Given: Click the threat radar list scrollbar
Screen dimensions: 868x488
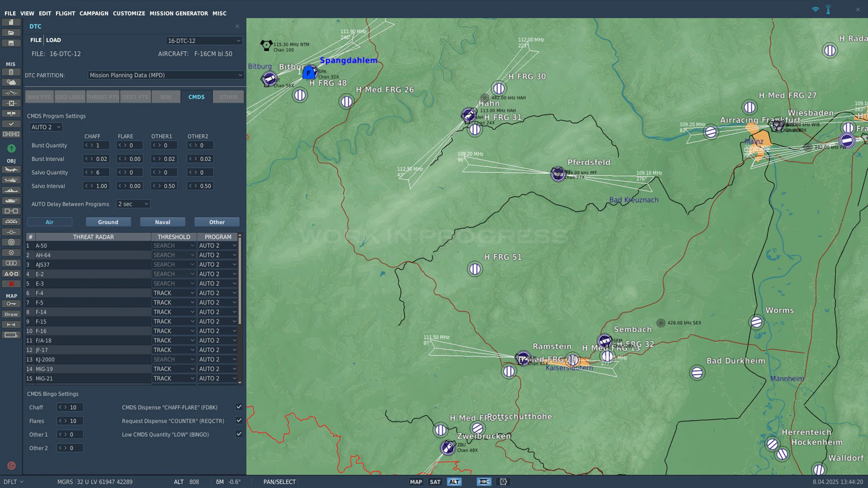Looking at the screenshot, I should [240, 280].
